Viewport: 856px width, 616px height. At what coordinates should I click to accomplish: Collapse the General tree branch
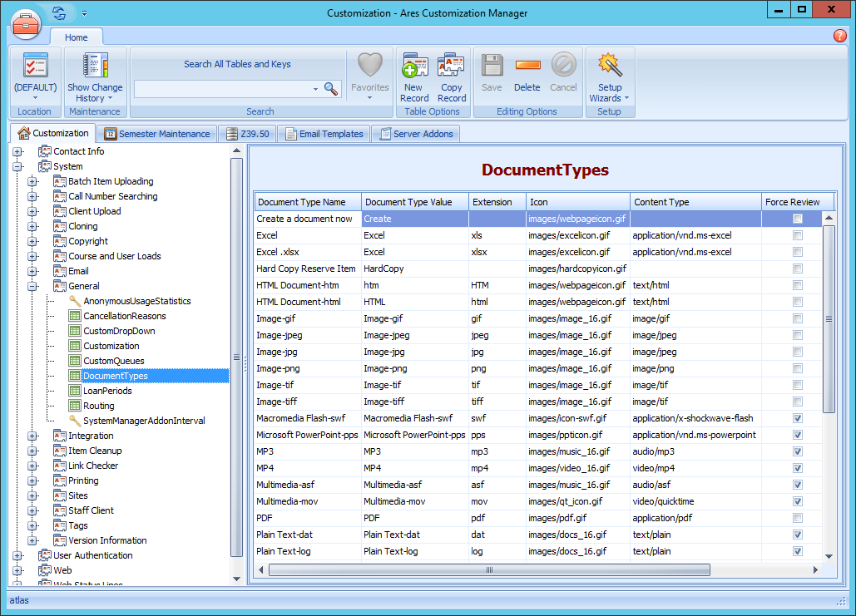point(32,286)
